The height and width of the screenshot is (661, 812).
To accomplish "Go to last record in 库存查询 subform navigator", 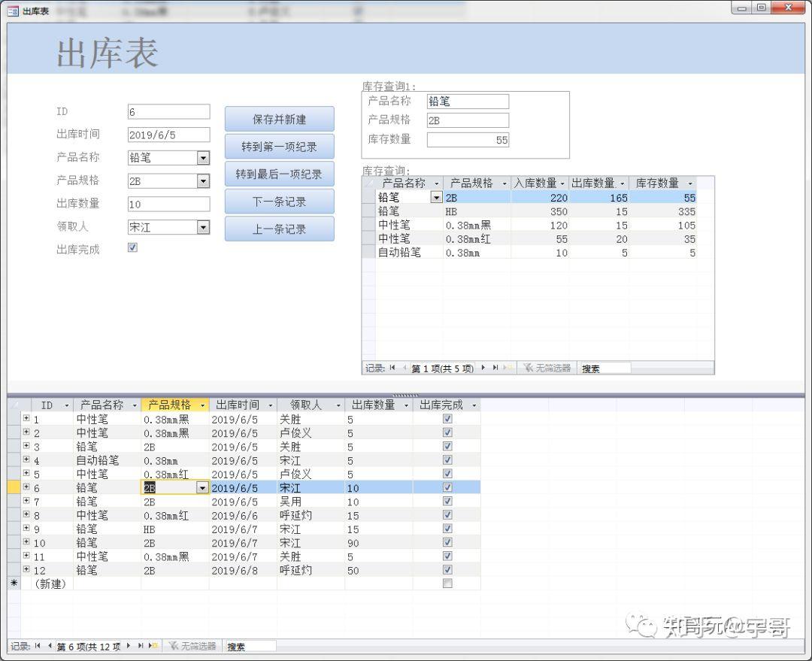I will 495,367.
